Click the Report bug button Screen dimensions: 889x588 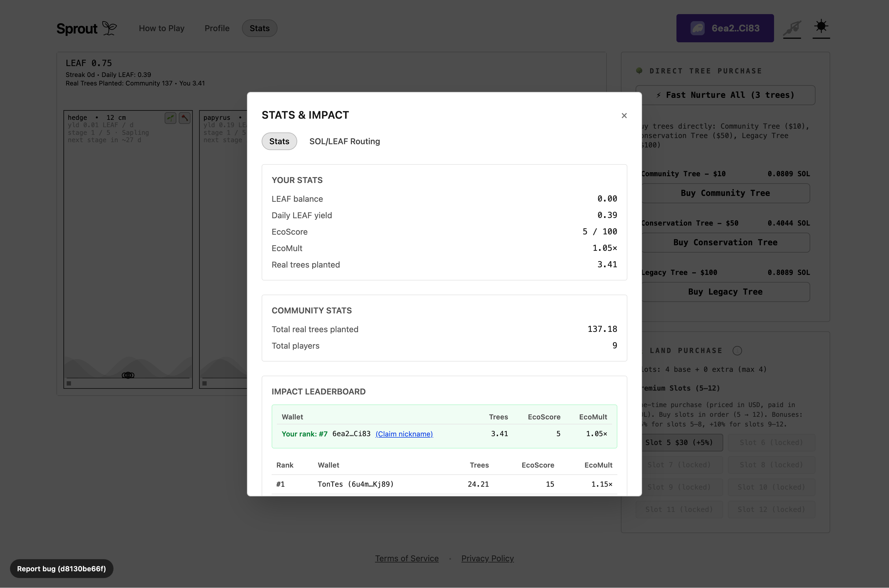61,569
